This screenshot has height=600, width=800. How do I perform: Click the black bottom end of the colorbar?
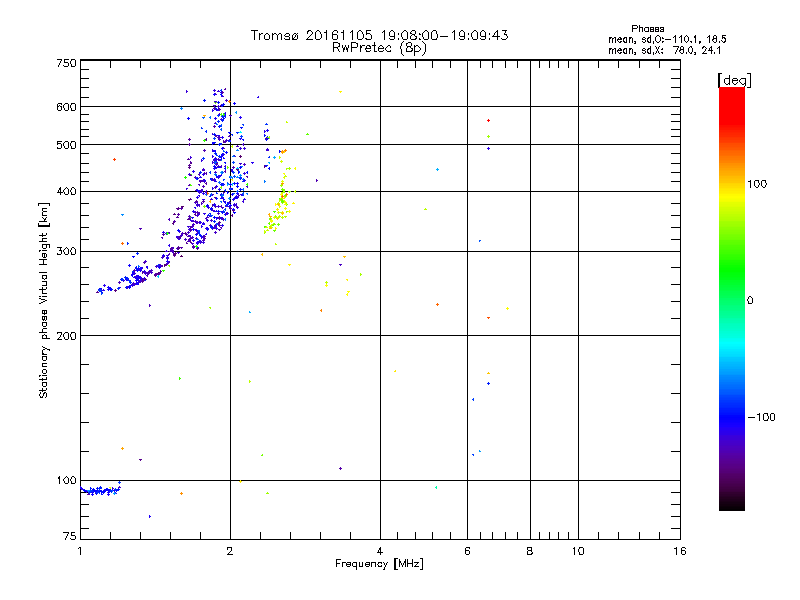732,503
